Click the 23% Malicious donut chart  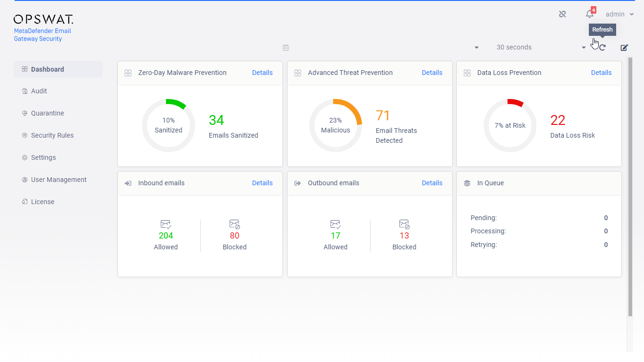pos(336,125)
